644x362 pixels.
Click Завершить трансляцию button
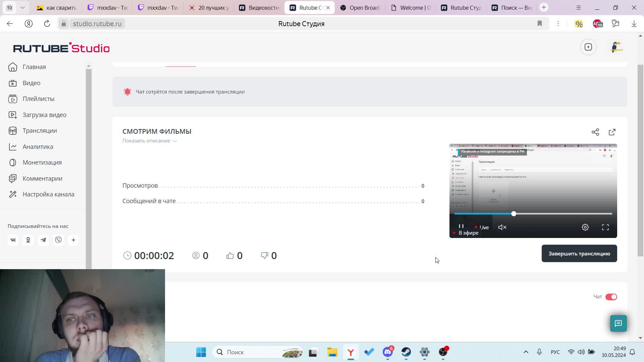point(579,254)
